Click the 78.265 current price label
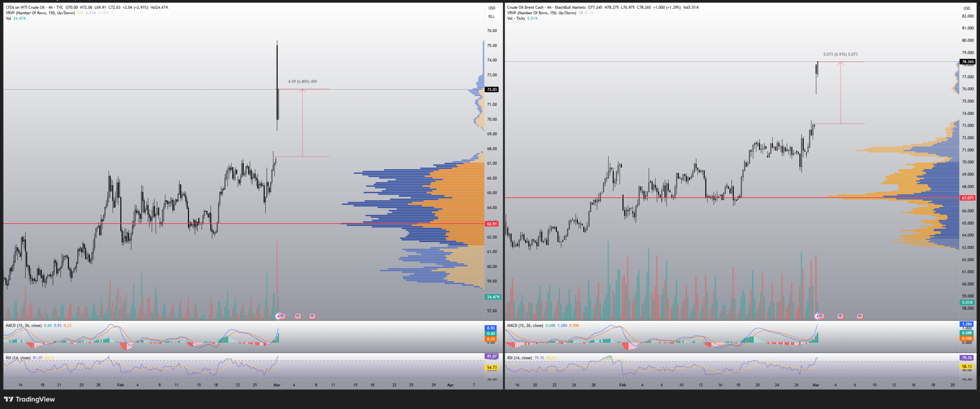This screenshot has width=980, height=409. pyautogui.click(x=967, y=62)
